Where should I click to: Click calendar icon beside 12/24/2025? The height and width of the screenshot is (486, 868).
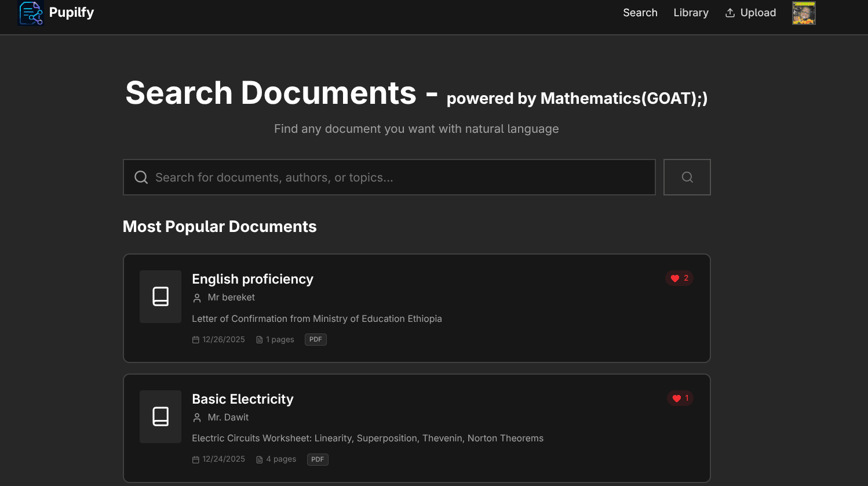(x=196, y=459)
